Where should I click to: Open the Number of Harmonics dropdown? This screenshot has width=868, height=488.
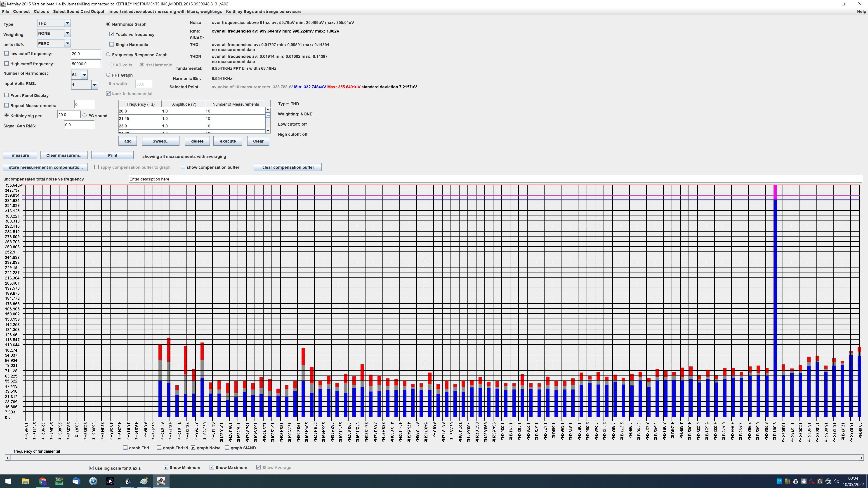click(85, 75)
